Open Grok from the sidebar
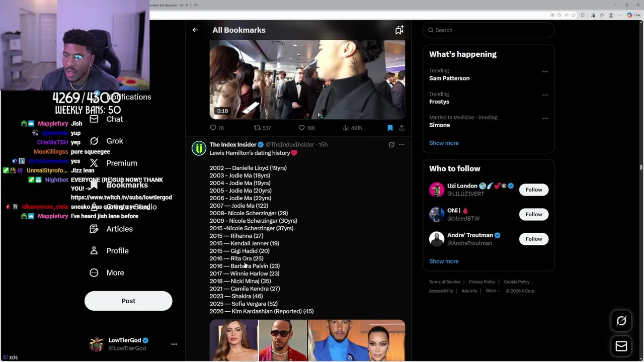This screenshot has width=644, height=362. 106,141
